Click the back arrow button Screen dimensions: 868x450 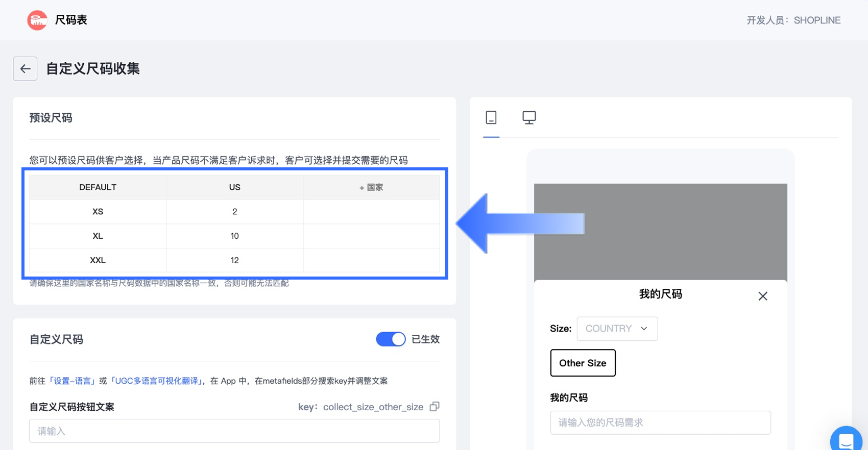[25, 69]
